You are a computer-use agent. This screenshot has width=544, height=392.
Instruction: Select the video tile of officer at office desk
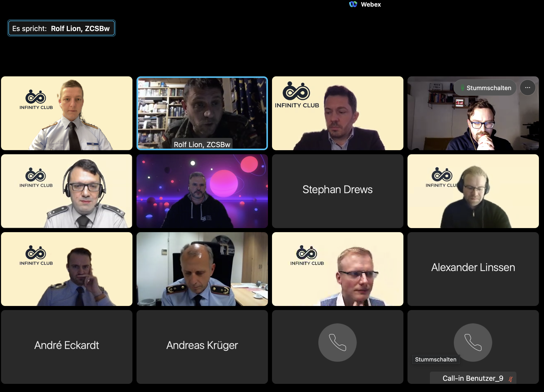[x=202, y=269]
